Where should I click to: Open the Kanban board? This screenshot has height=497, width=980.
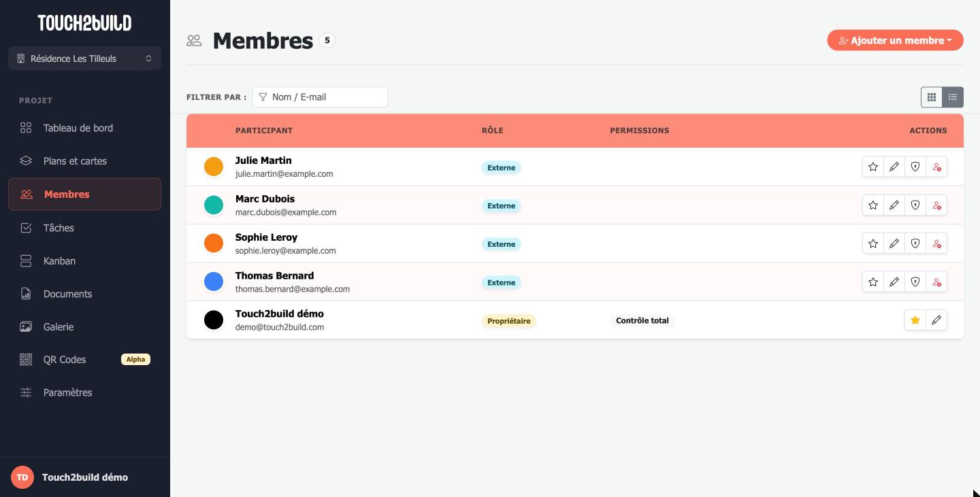(84, 261)
